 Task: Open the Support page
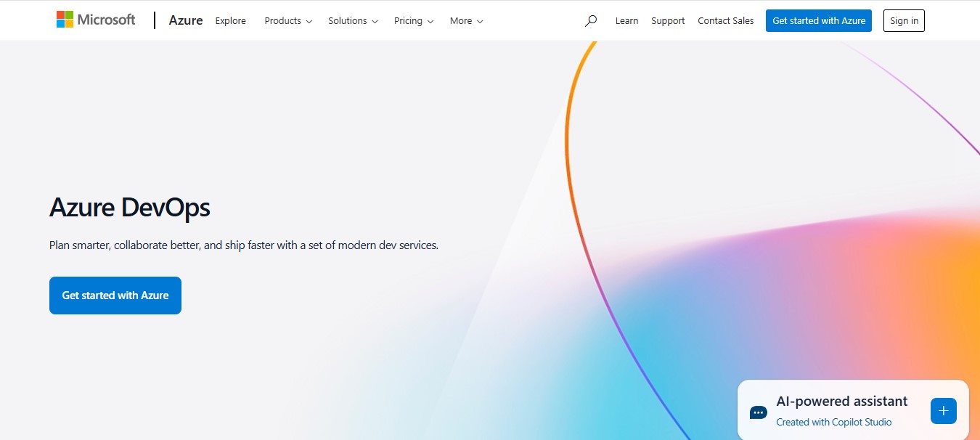[x=667, y=21]
